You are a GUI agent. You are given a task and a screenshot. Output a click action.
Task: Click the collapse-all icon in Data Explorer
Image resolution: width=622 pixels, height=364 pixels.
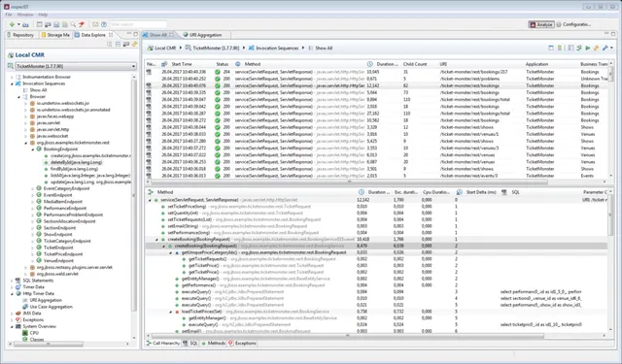[118, 45]
